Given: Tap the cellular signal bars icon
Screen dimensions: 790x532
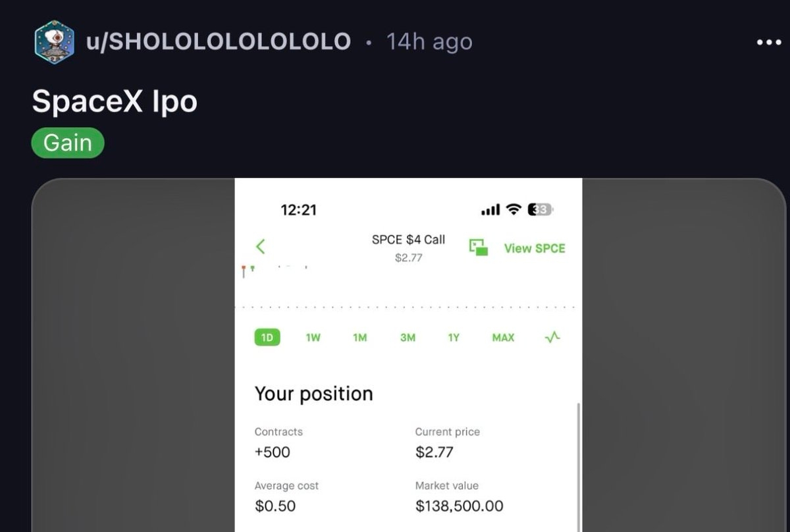Looking at the screenshot, I should [490, 210].
